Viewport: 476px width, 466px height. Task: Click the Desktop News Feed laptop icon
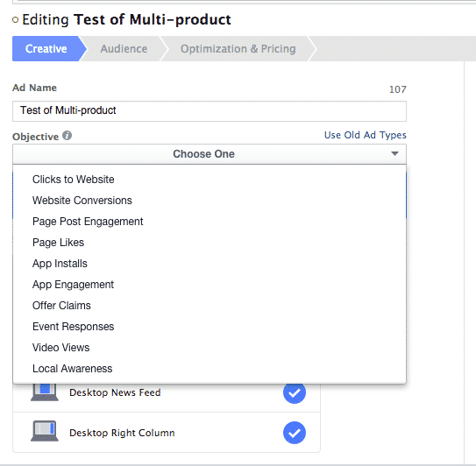click(x=45, y=392)
